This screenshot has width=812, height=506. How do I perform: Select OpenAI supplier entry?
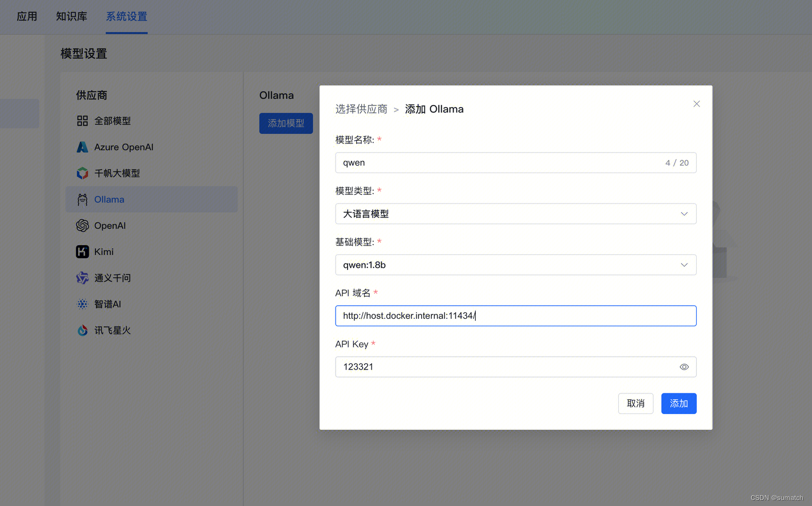[152, 226]
